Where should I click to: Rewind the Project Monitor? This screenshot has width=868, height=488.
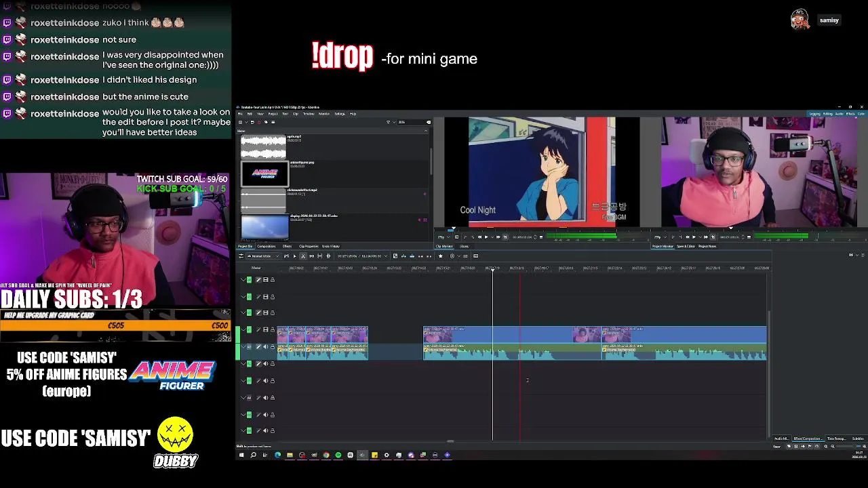click(688, 237)
